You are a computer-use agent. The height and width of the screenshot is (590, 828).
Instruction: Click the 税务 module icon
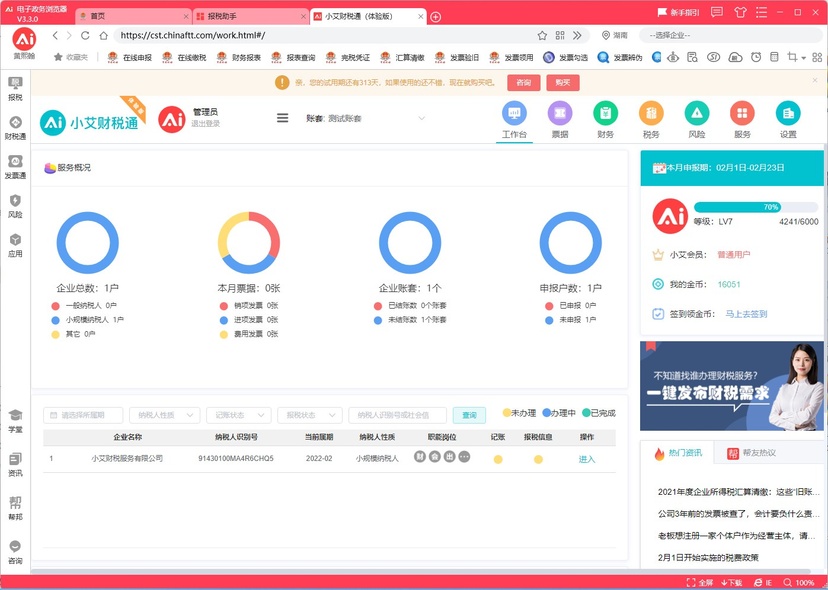pyautogui.click(x=651, y=114)
